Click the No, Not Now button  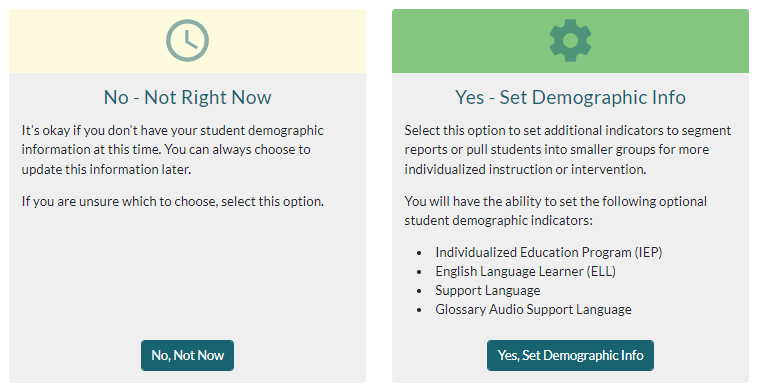[x=187, y=356]
